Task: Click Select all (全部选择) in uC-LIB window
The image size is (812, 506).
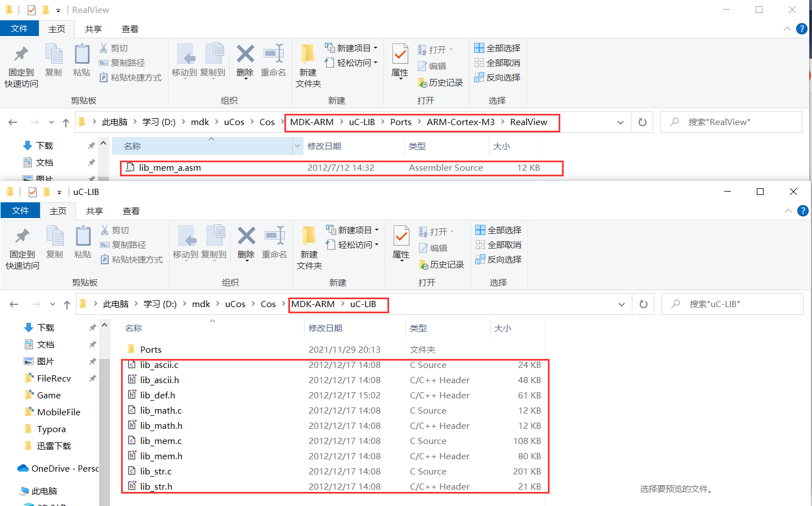Action: pyautogui.click(x=498, y=230)
